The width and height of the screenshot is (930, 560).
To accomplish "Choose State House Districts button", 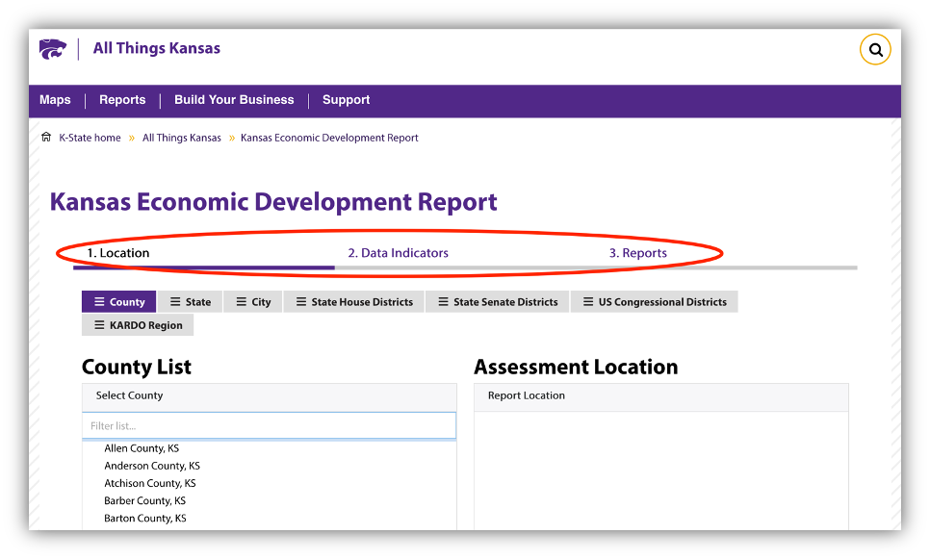I will [x=354, y=301].
